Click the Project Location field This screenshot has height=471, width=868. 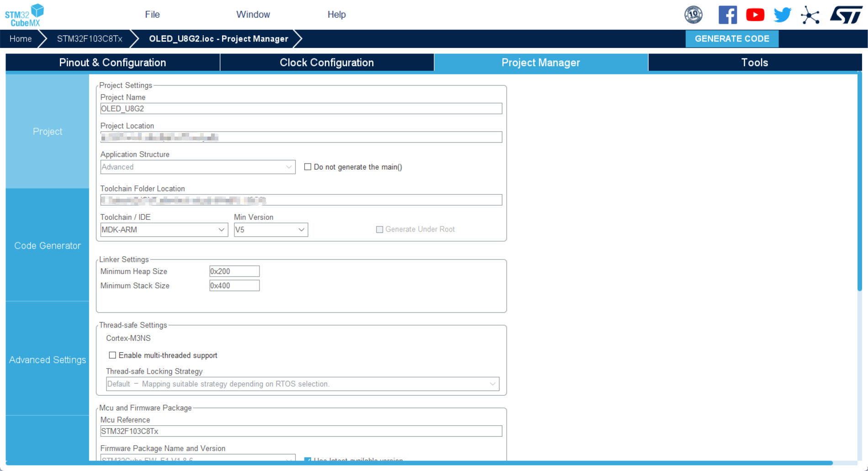(x=301, y=137)
